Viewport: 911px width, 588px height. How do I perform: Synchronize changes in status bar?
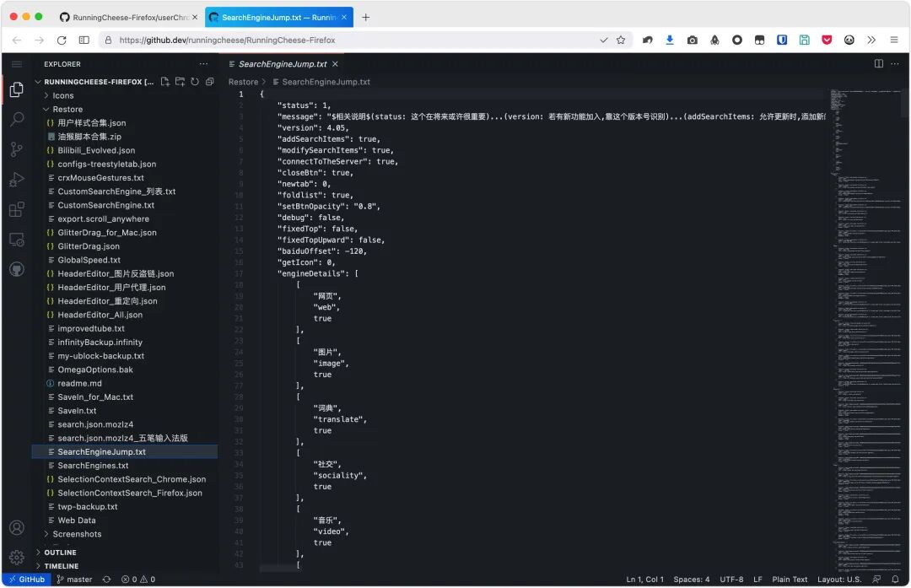tap(106, 580)
